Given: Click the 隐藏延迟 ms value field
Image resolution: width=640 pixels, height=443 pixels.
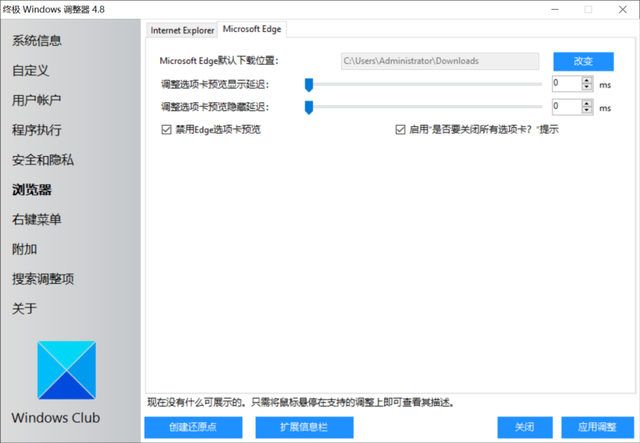Looking at the screenshot, I should 567,107.
